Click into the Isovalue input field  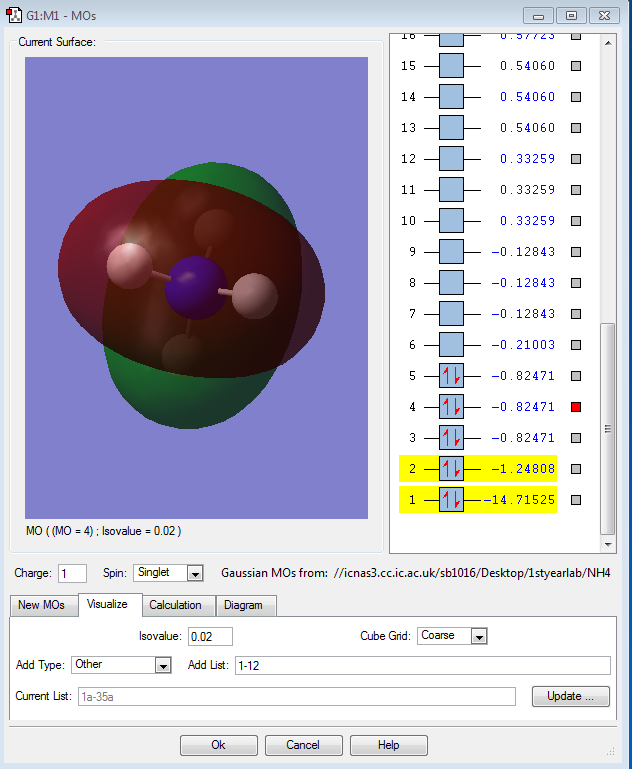210,636
